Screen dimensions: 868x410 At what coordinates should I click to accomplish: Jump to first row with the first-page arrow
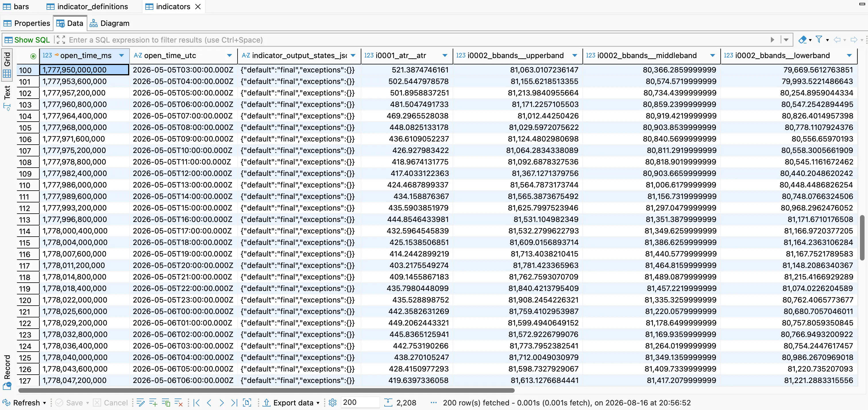click(x=197, y=403)
